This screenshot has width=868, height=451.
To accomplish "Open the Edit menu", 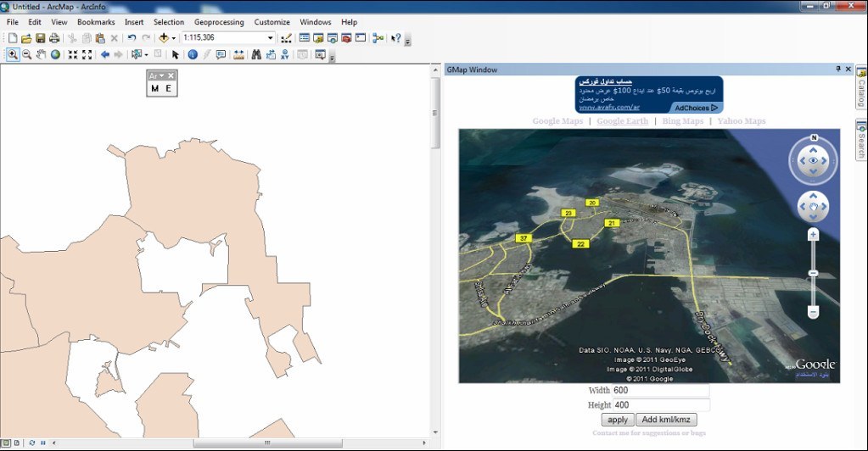I will click(35, 22).
